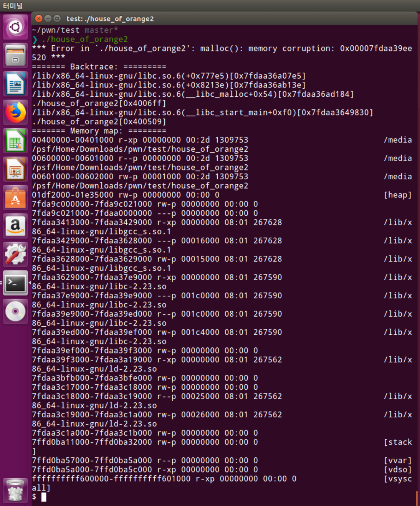The width and height of the screenshot is (420, 506).
Task: Click the '7ffd0ba11000-7ffd0ba32000' stack row
Action: [x=222, y=447]
